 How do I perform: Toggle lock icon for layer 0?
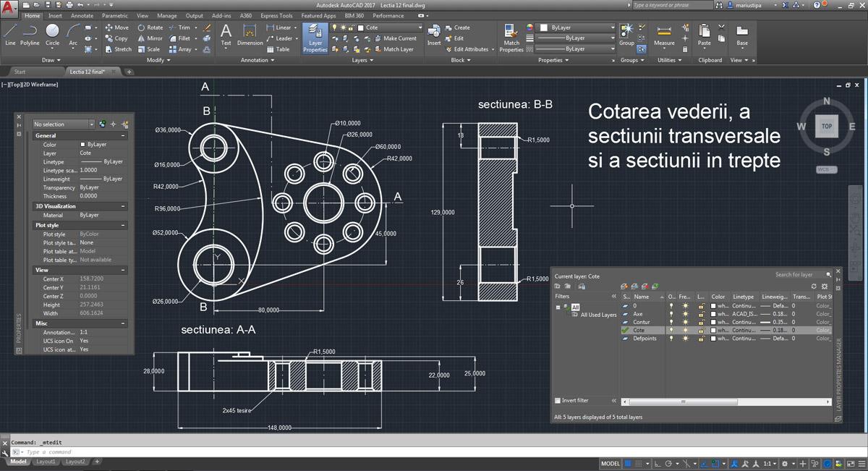pyautogui.click(x=701, y=306)
